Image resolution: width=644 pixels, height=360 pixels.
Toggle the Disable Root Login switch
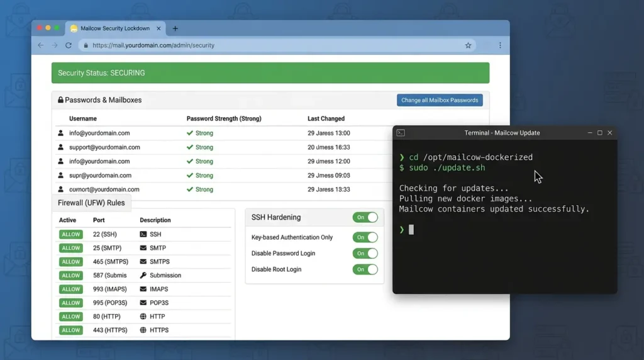tap(365, 269)
